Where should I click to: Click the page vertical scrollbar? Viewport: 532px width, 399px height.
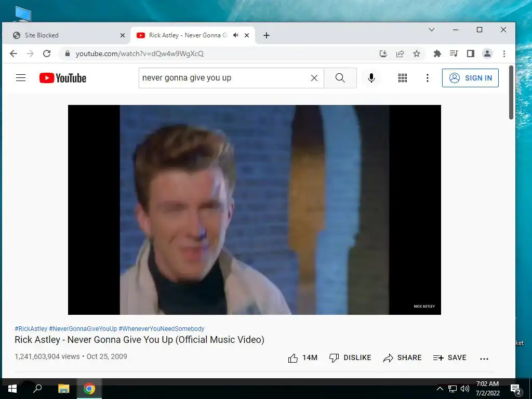(x=511, y=92)
